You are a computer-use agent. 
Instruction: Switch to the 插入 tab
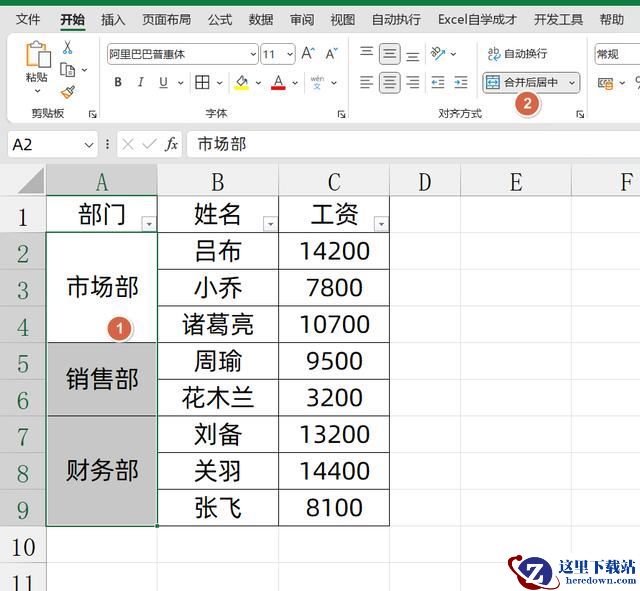[x=113, y=19]
